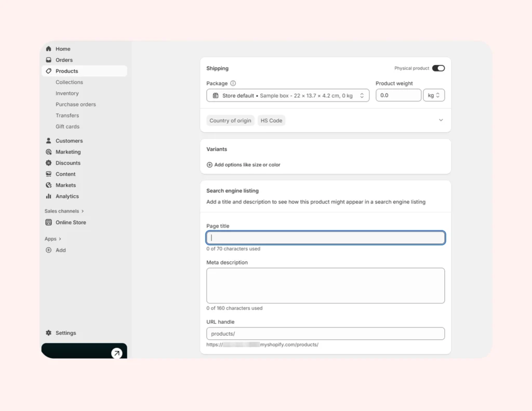Click the Markets globe icon
The image size is (532, 411).
click(49, 185)
